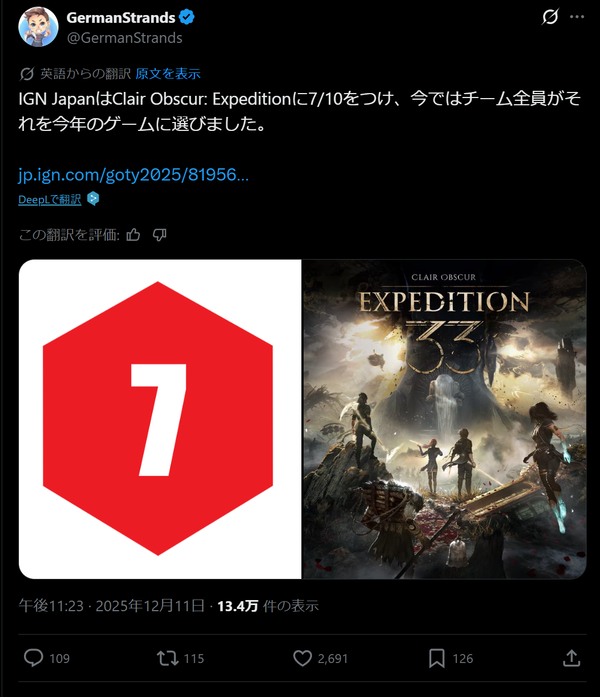
Task: Like the post with heart icon
Action: [x=302, y=658]
